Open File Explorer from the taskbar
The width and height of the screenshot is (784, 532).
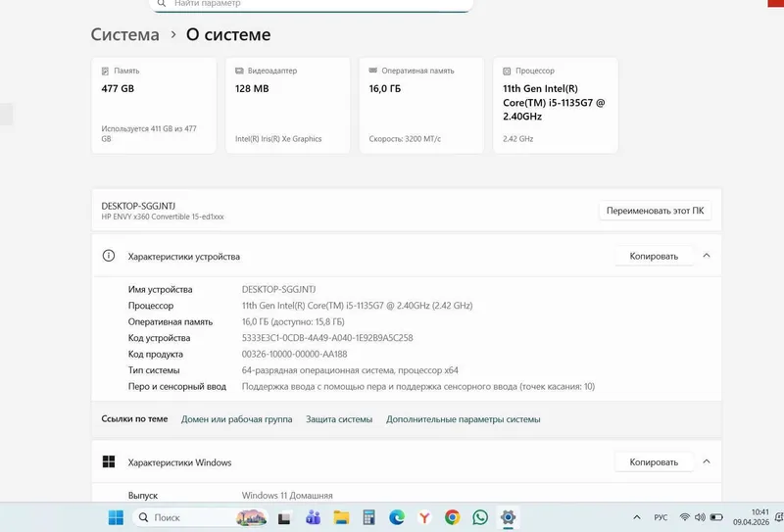pyautogui.click(x=341, y=517)
